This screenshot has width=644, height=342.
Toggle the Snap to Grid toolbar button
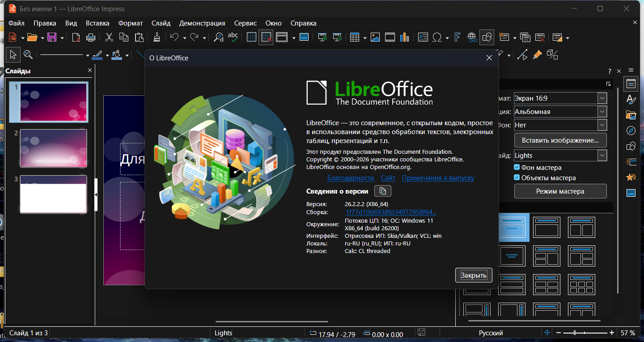click(x=266, y=38)
